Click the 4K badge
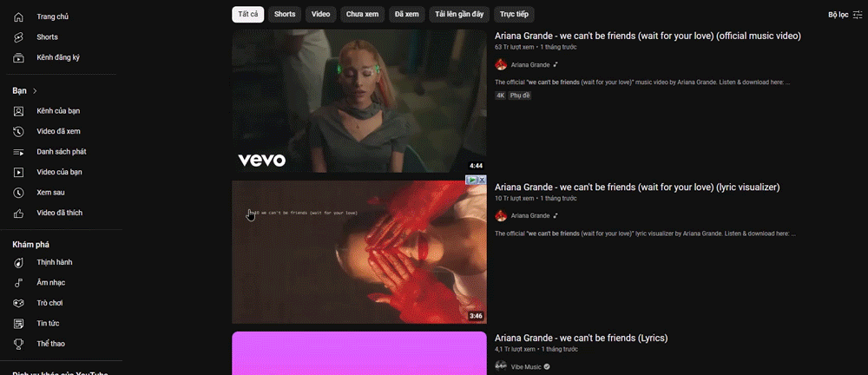 [501, 95]
